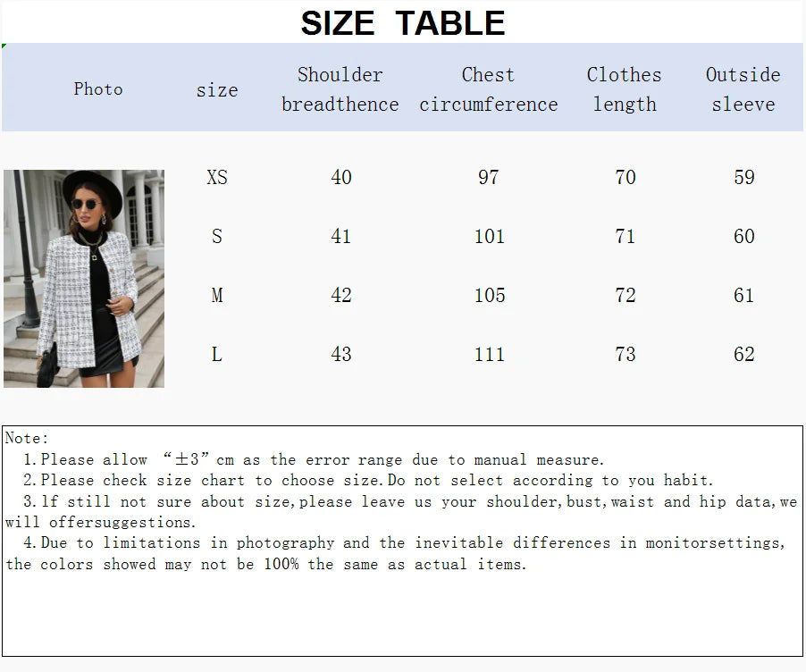The width and height of the screenshot is (806, 672).
Task: Select the S size row label
Action: [x=217, y=237]
